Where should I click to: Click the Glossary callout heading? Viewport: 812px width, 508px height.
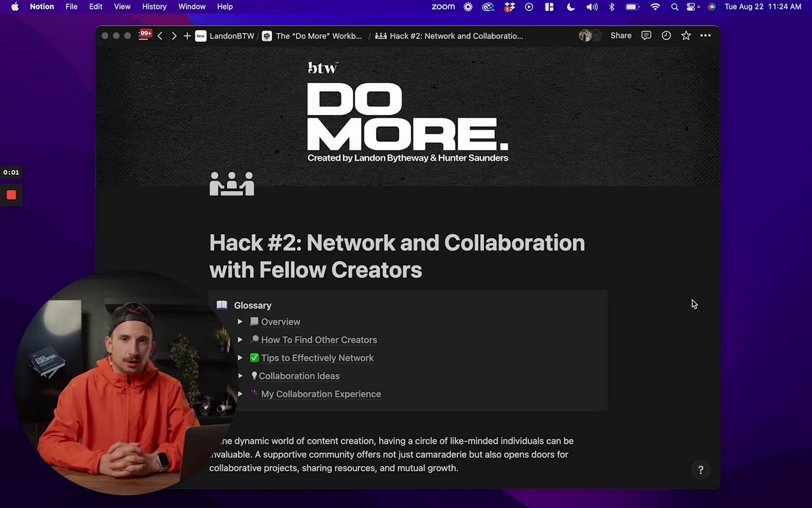pyautogui.click(x=252, y=305)
